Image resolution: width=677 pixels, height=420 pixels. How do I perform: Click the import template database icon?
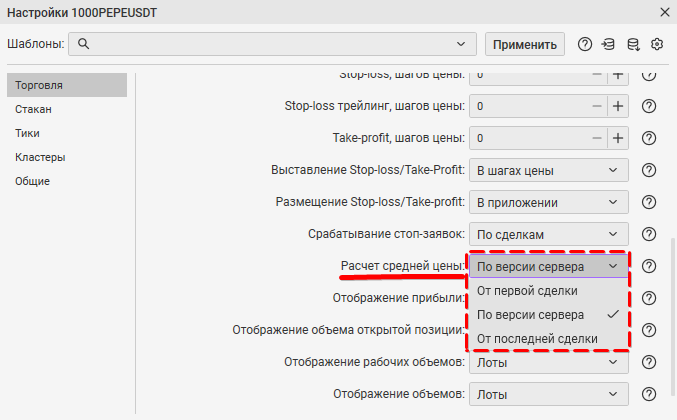coord(608,44)
